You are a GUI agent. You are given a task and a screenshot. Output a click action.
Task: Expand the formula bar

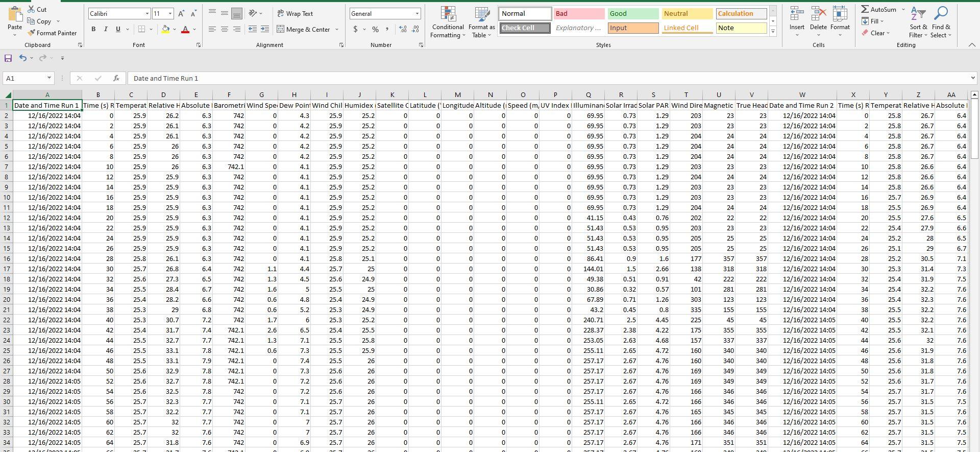pyautogui.click(x=972, y=78)
